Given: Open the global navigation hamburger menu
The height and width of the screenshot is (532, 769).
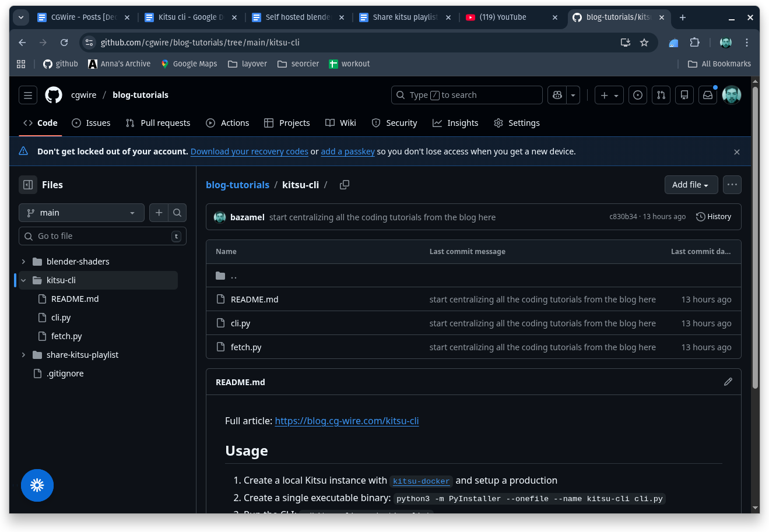Looking at the screenshot, I should click(x=27, y=94).
